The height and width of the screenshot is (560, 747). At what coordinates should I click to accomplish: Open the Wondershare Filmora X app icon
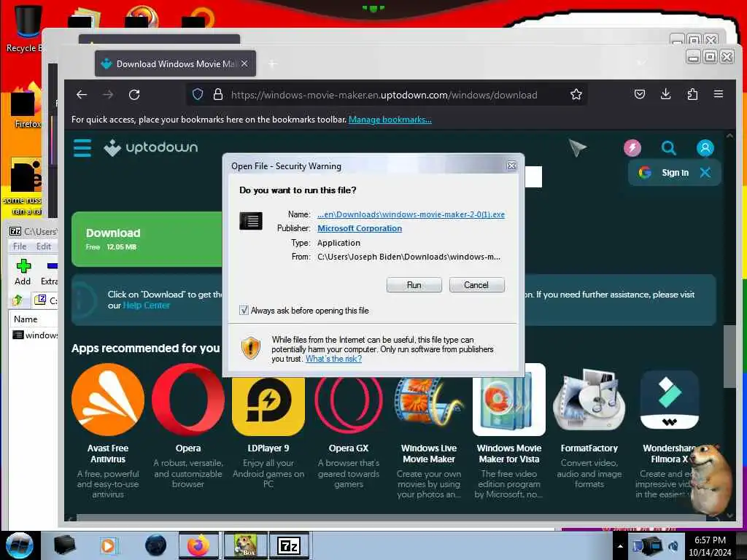coord(670,400)
